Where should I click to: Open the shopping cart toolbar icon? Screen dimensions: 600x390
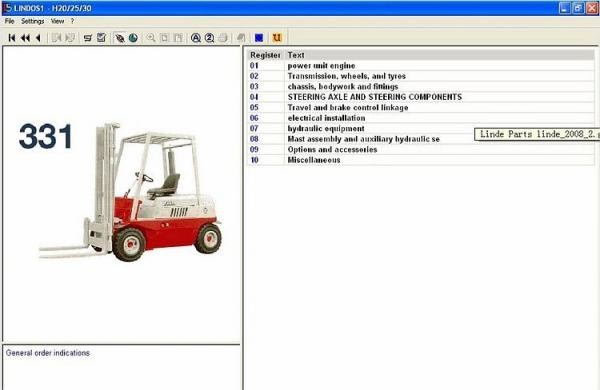88,38
